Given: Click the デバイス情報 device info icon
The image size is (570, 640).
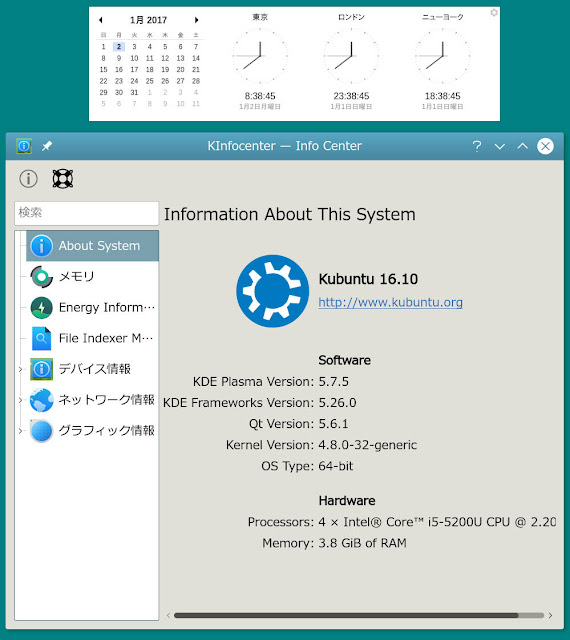Looking at the screenshot, I should [x=41, y=369].
